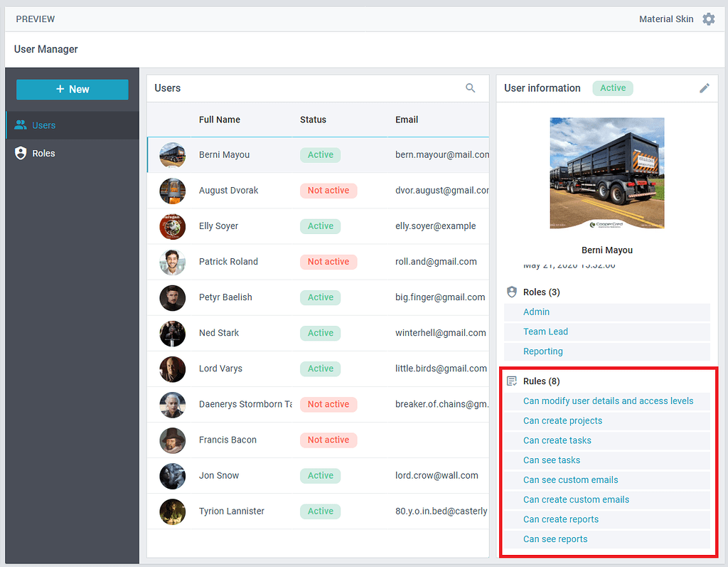728x567 pixels.
Task: Click the Users people icon in sidebar
Action: click(21, 125)
